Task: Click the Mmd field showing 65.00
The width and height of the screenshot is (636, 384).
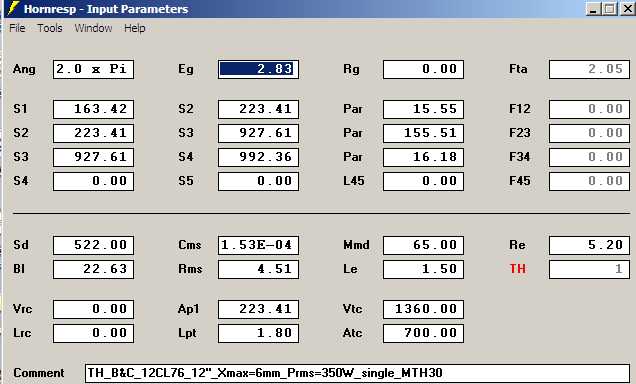Action: point(423,245)
